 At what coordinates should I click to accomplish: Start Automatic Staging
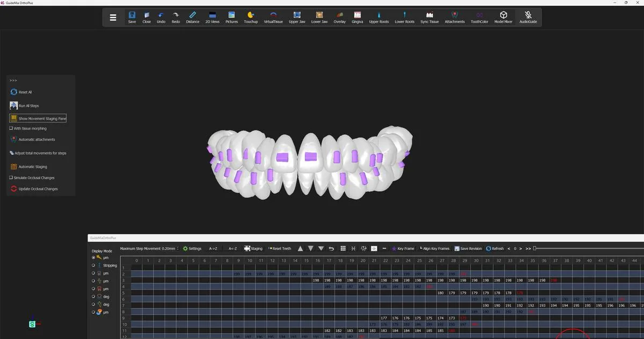pos(28,167)
